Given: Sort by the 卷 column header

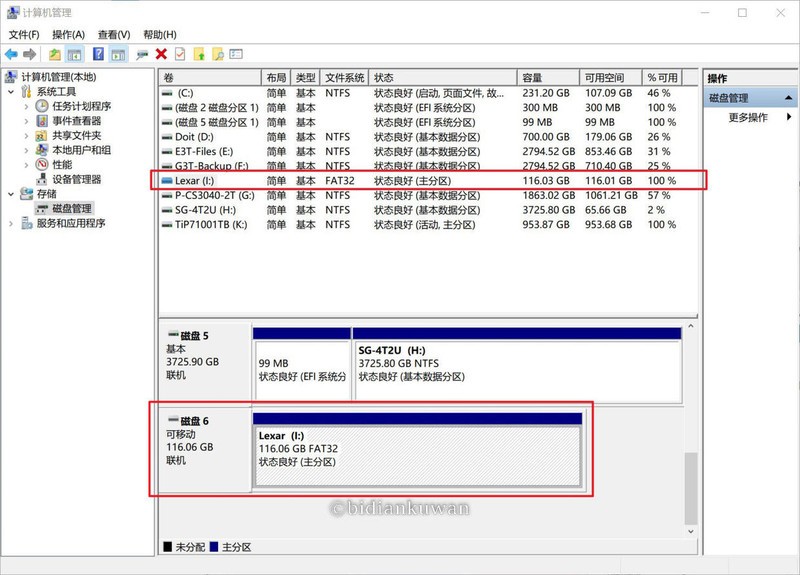Looking at the screenshot, I should pyautogui.click(x=210, y=78).
